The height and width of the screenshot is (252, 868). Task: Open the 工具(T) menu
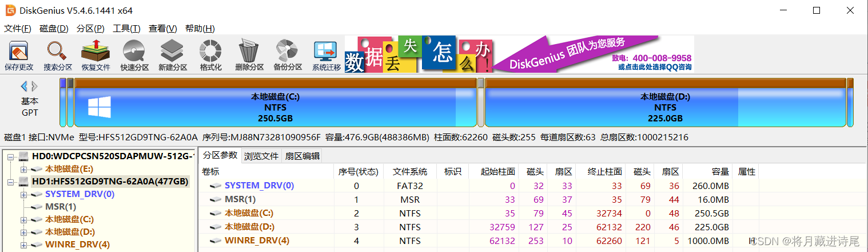point(126,29)
